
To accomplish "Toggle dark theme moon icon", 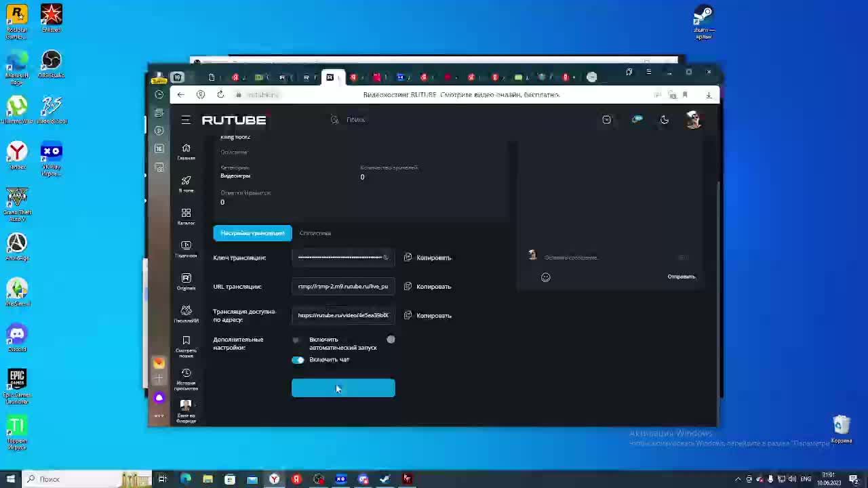I will click(x=665, y=120).
